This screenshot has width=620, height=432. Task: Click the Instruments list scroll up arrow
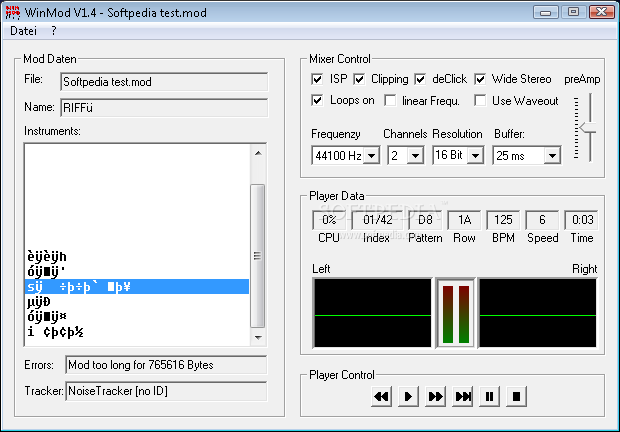click(258, 153)
